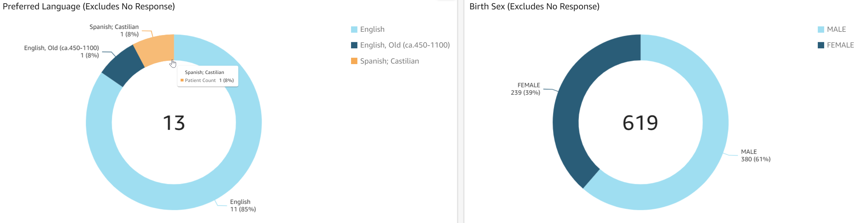Select the Spanish; Castilian legend label text
Screen dimensions: 868x223
[x=389, y=61]
